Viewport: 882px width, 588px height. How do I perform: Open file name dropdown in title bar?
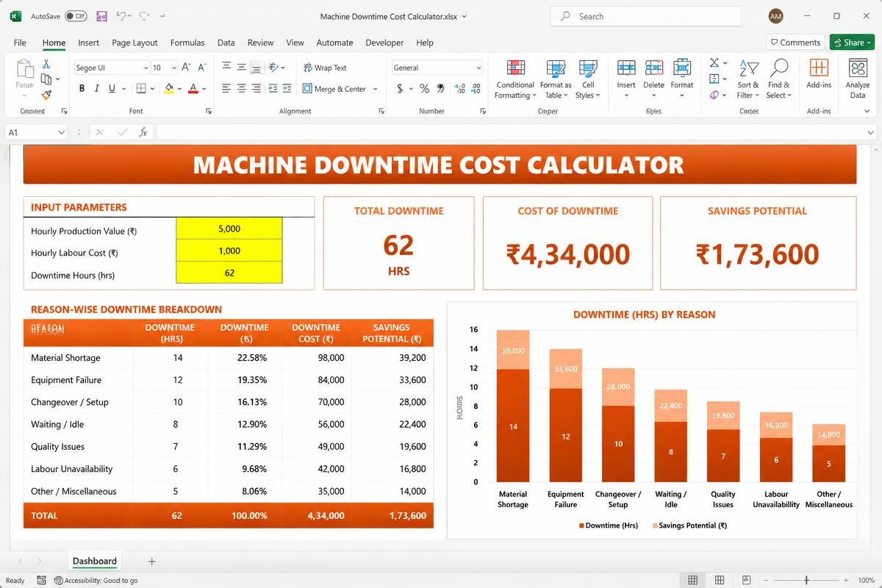464,16
